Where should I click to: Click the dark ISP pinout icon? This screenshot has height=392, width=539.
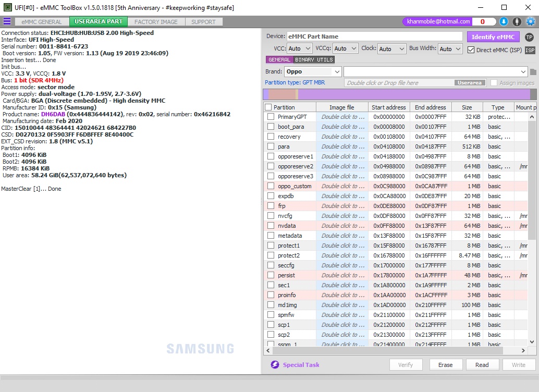pyautogui.click(x=530, y=50)
